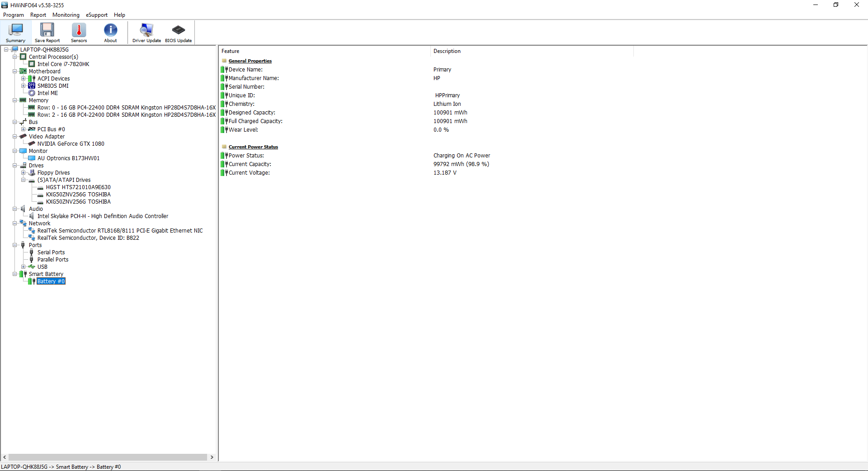Click the Monitor node icon
The image size is (868, 471).
[x=23, y=151]
